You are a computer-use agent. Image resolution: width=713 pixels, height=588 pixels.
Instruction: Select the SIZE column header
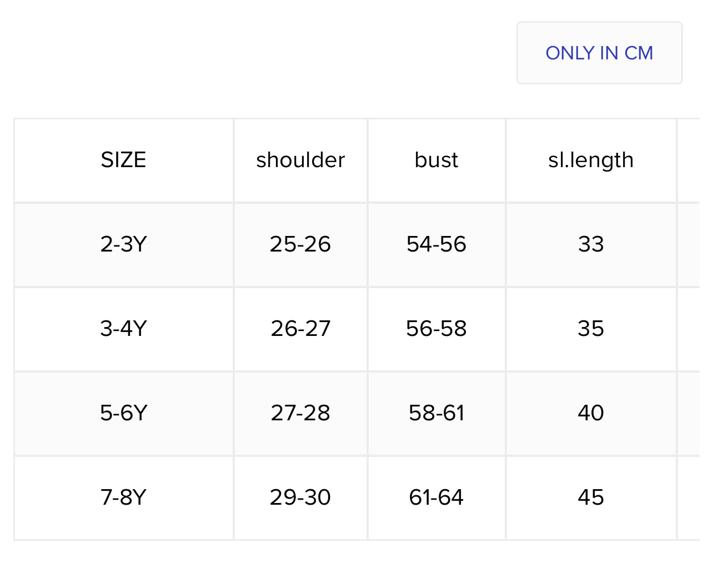pos(123,160)
